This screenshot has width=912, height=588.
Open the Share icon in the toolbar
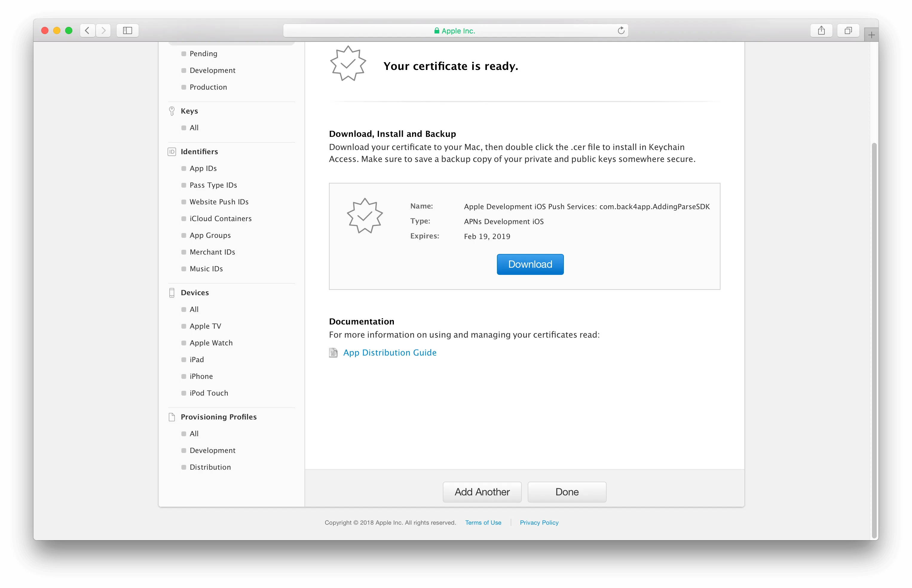pos(821,30)
